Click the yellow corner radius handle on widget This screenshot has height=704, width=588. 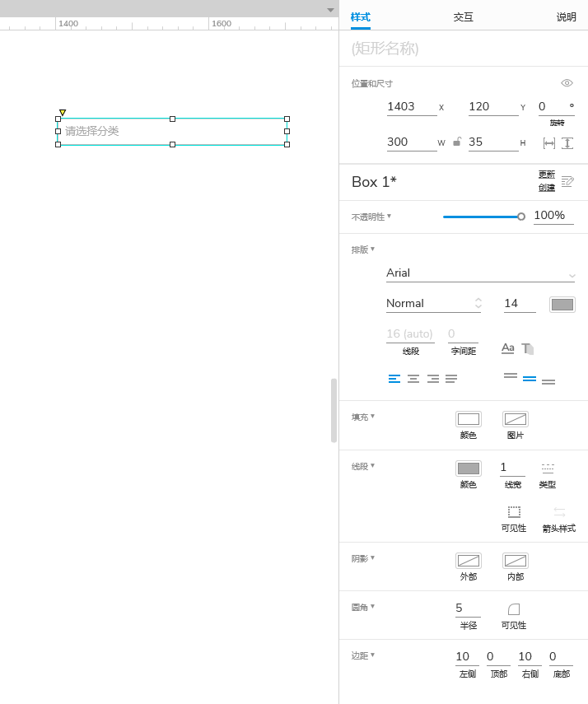tap(63, 112)
